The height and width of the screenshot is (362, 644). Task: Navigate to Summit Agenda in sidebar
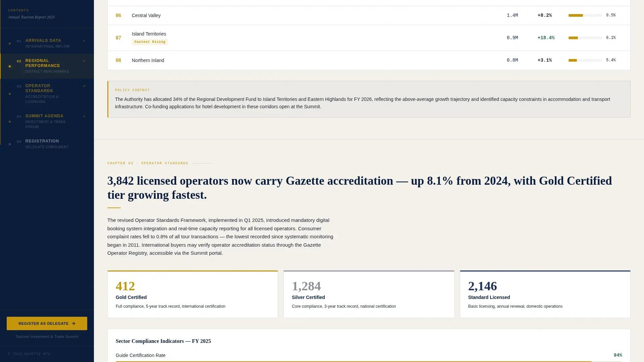pyautogui.click(x=47, y=121)
